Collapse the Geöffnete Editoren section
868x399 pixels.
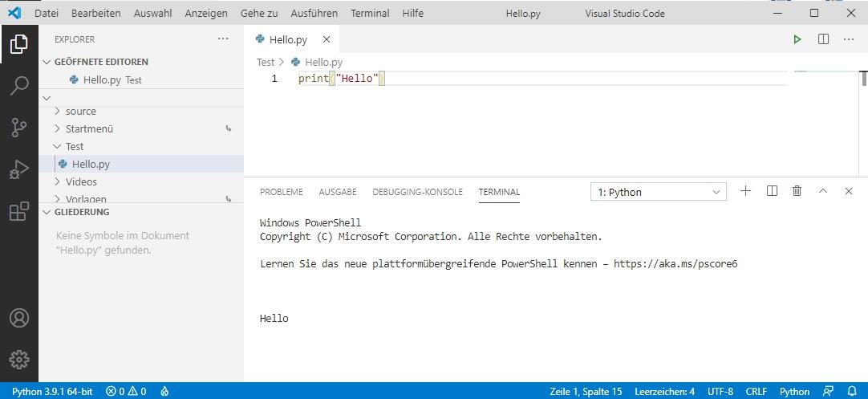(47, 62)
